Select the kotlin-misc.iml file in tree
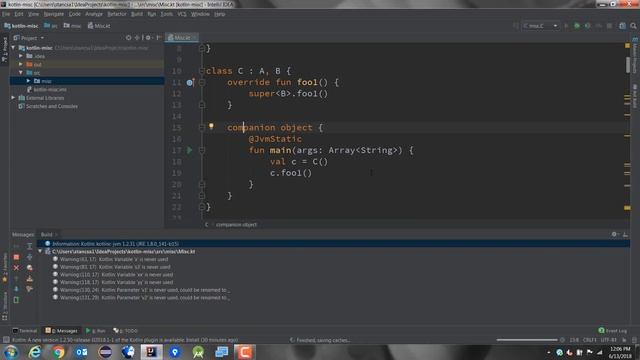Screen dimensions: 640x360 point(47,89)
